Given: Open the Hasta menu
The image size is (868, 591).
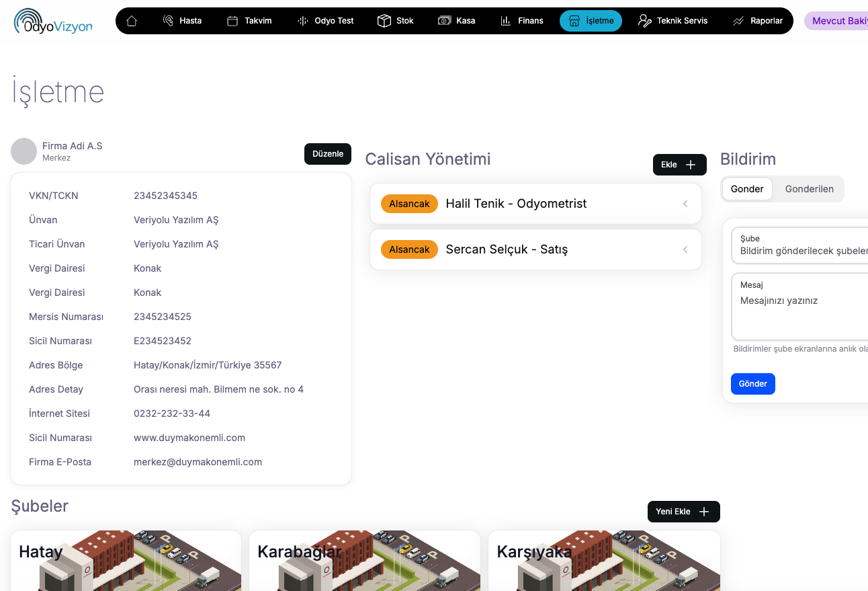Looking at the screenshot, I should click(x=182, y=21).
